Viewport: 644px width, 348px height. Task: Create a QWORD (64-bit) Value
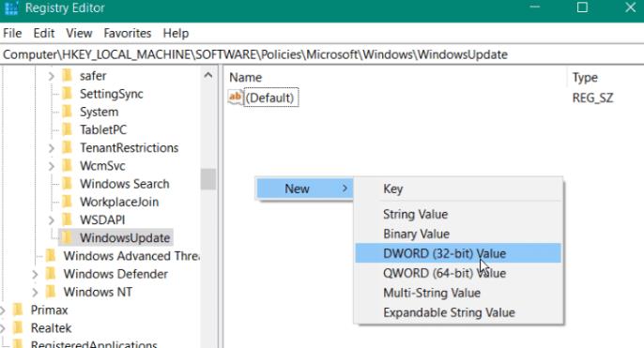pyautogui.click(x=458, y=273)
